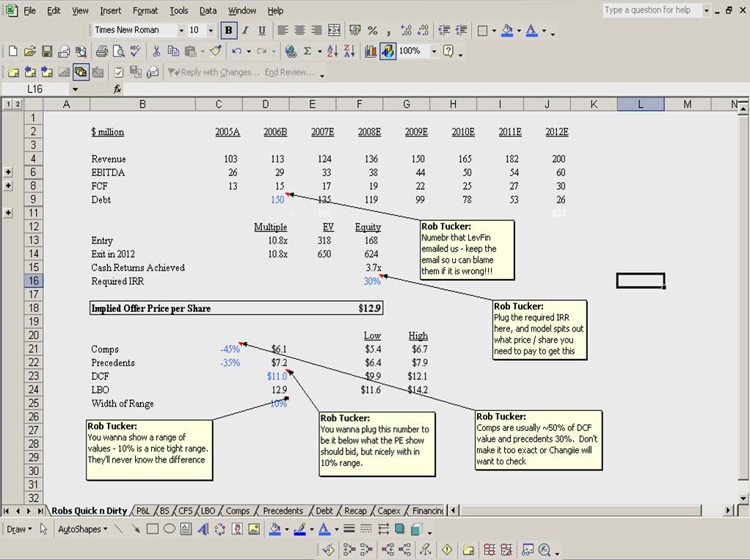Toggle Bold formatting
Image resolution: width=750 pixels, height=560 pixels.
(229, 31)
